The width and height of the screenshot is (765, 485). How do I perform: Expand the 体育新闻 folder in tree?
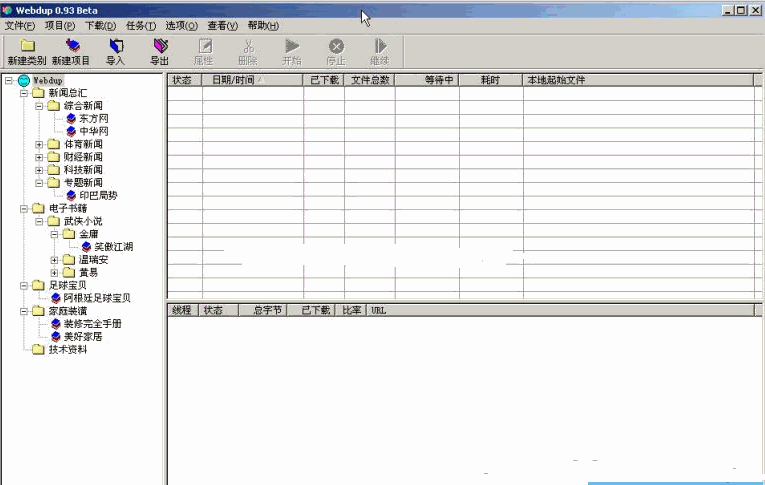40,144
